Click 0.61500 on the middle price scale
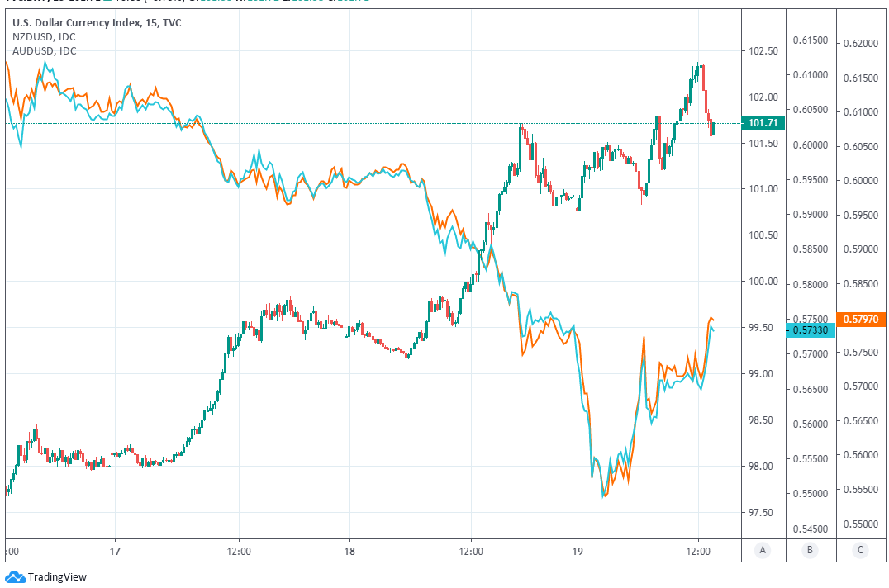This screenshot has width=889, height=588. point(810,40)
